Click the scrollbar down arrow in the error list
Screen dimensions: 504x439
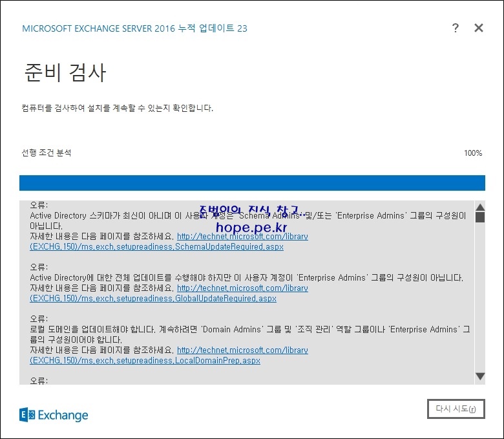480,376
